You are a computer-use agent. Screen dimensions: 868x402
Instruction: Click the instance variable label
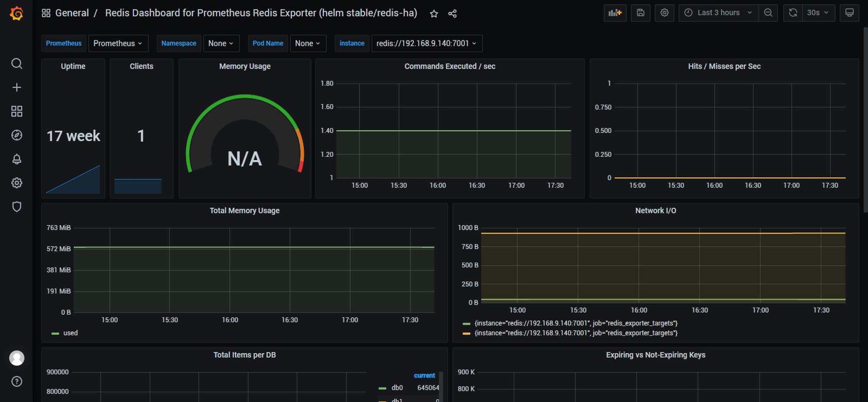pyautogui.click(x=352, y=43)
